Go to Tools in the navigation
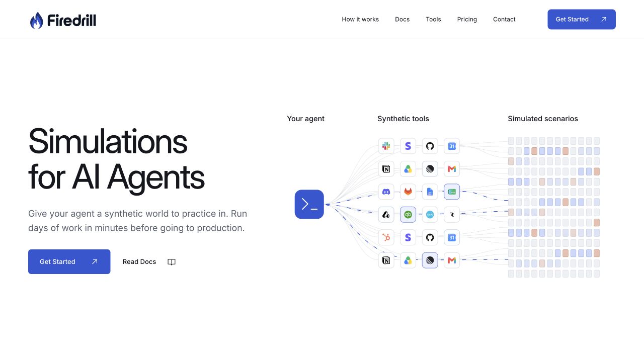Viewport: 644px width, 362px height. pyautogui.click(x=433, y=19)
